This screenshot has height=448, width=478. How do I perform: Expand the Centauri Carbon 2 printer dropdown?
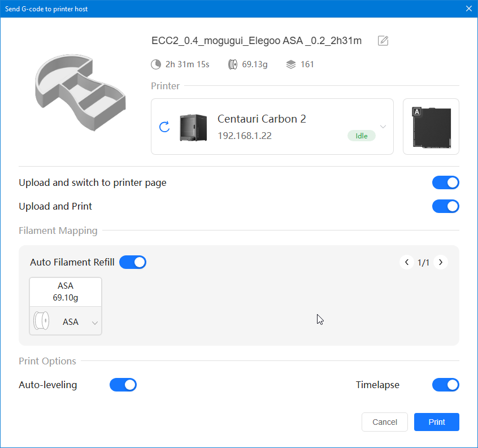coord(383,127)
